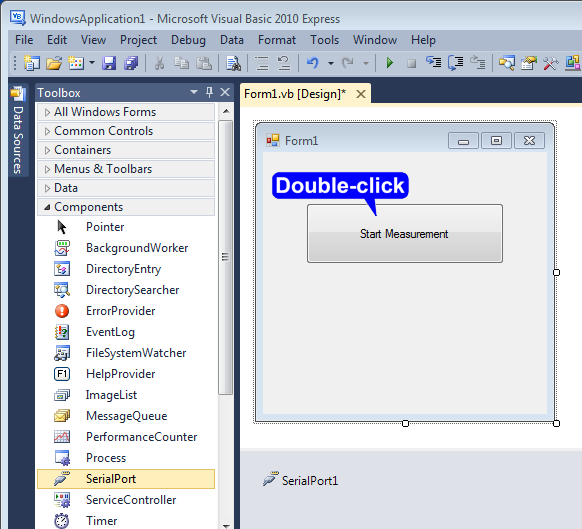Select the Pointer tool in Toolbox
Screen dimensions: 582x529
point(126,227)
